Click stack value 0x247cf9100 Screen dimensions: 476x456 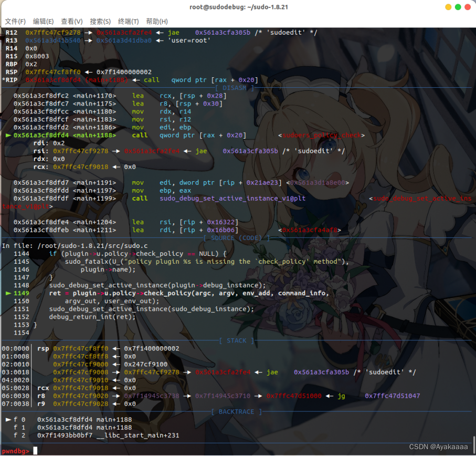[146, 364]
